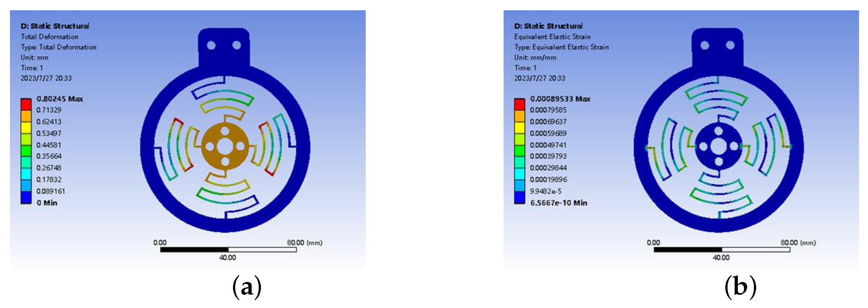Click the black scale bar segment in plot (a)
The width and height of the screenshot is (868, 308).
click(x=194, y=250)
